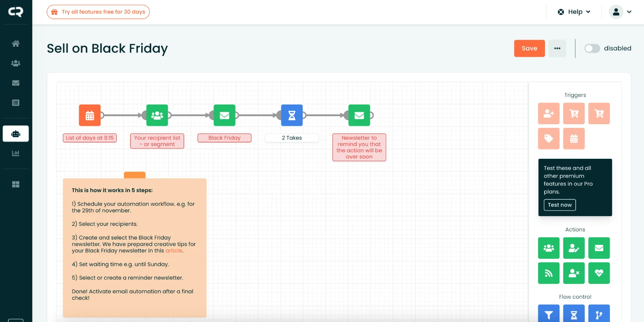
Task: Choose the RSS feed action icon
Action: pyautogui.click(x=549, y=273)
